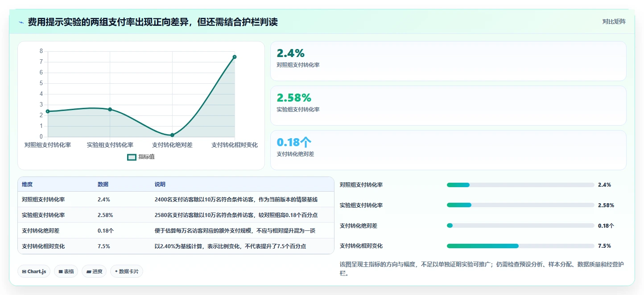Toggle the 指标值 legend swatch
This screenshot has height=295, width=644.
pos(132,157)
